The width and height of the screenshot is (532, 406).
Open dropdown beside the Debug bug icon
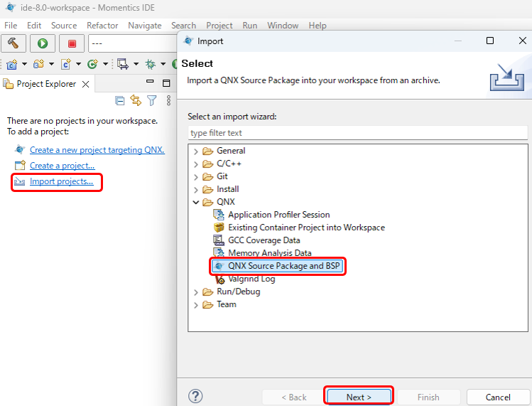tap(163, 64)
